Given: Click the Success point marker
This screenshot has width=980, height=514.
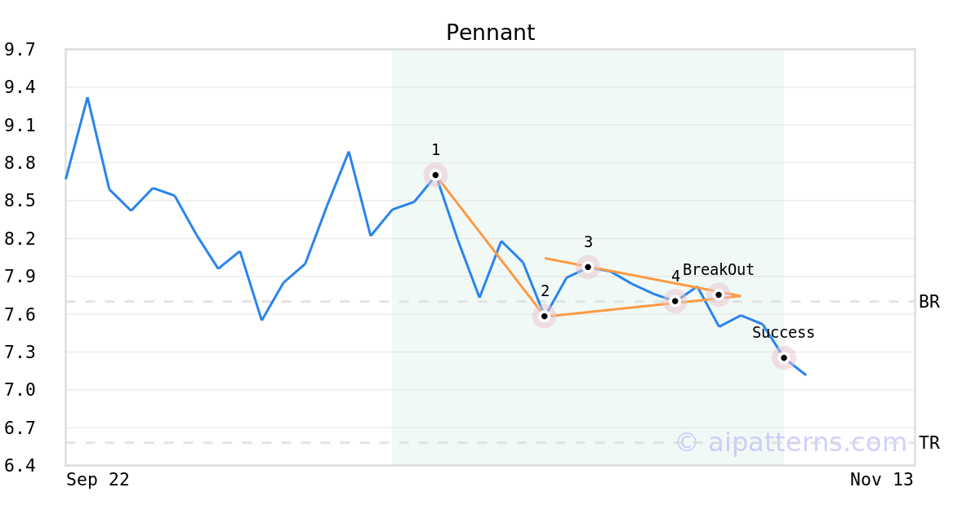Looking at the screenshot, I should (784, 357).
